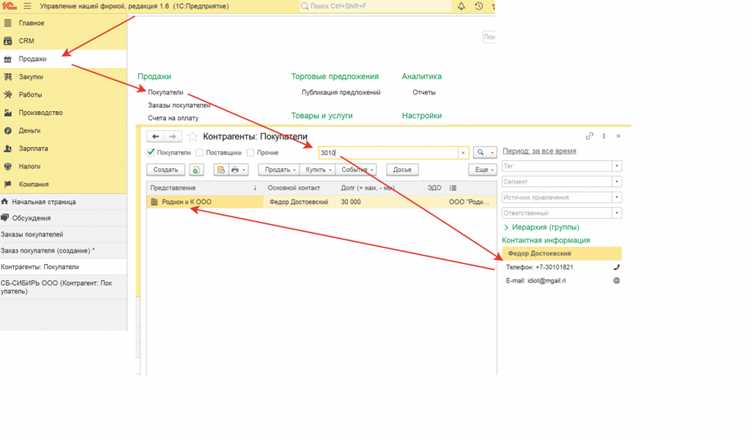Switch to Заказ покупателя (создание) tab
This screenshot has height=442, width=750.
click(x=63, y=251)
